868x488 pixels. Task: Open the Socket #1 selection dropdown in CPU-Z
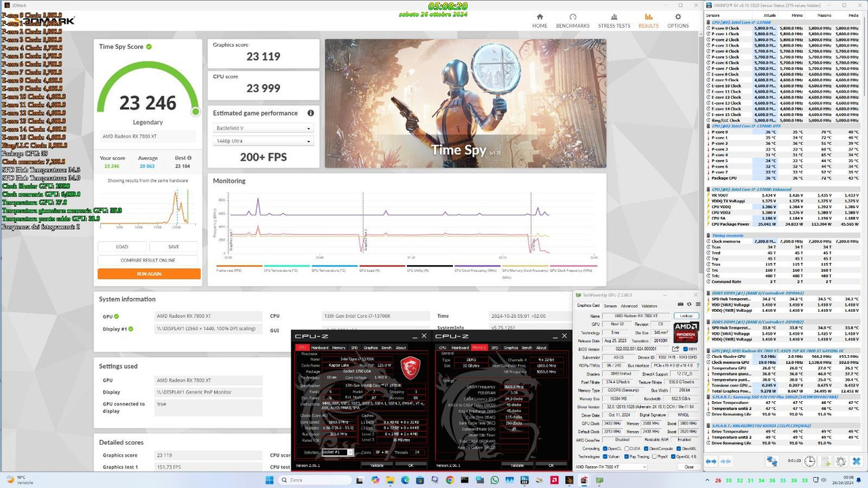coord(337,452)
